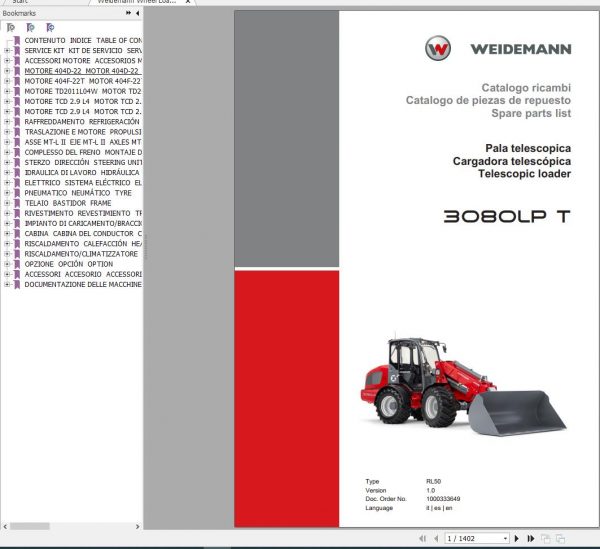Expand the ACCESSORI MOTORE bookmark node
Image resolution: width=600 pixels, height=549 pixels.
[7, 61]
